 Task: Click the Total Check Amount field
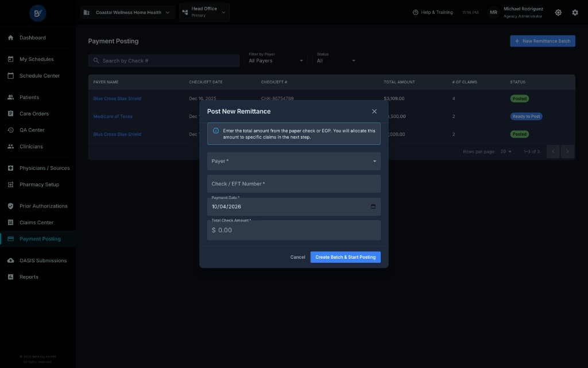pyautogui.click(x=294, y=230)
